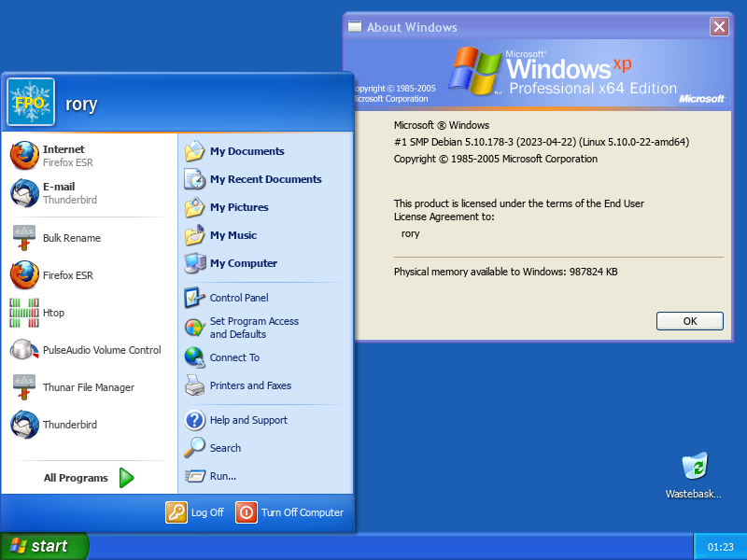747x560 pixels.
Task: Expand All Programs with the green arrow
Action: 126,478
